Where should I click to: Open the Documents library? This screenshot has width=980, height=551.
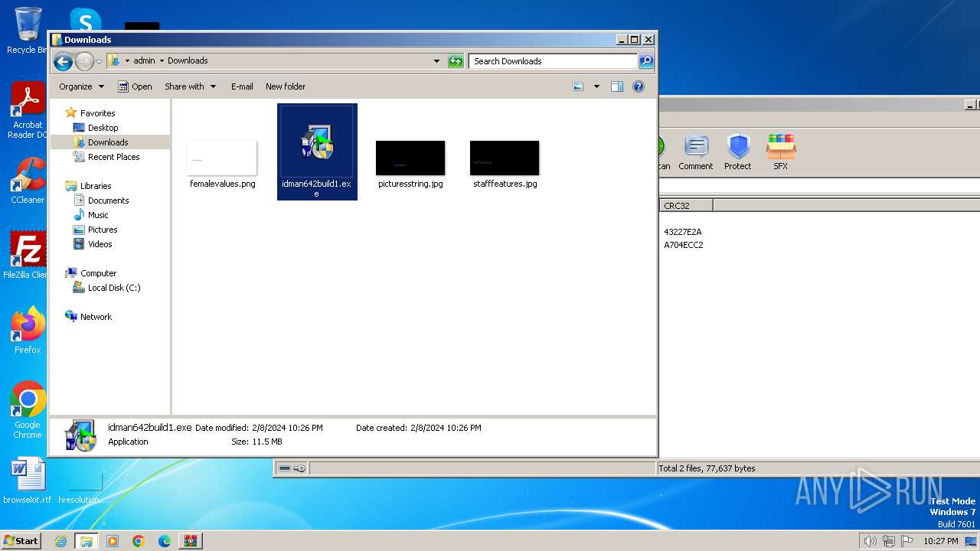coord(108,201)
